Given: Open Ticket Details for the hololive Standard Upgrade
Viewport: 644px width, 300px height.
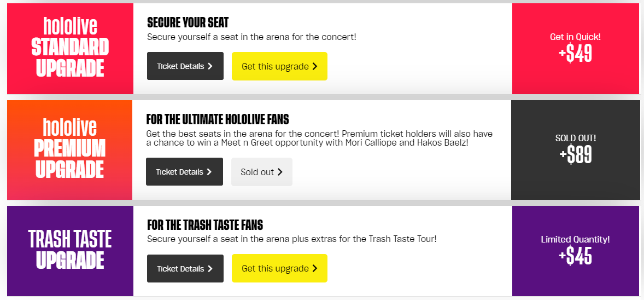Looking at the screenshot, I should (x=185, y=66).
